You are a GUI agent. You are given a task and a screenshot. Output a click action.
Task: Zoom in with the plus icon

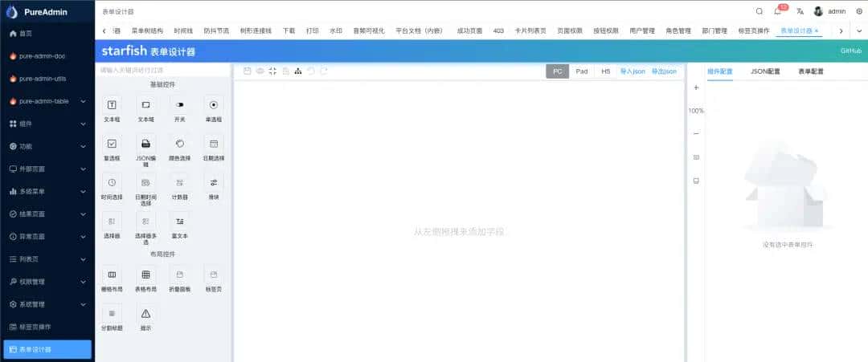pyautogui.click(x=696, y=87)
